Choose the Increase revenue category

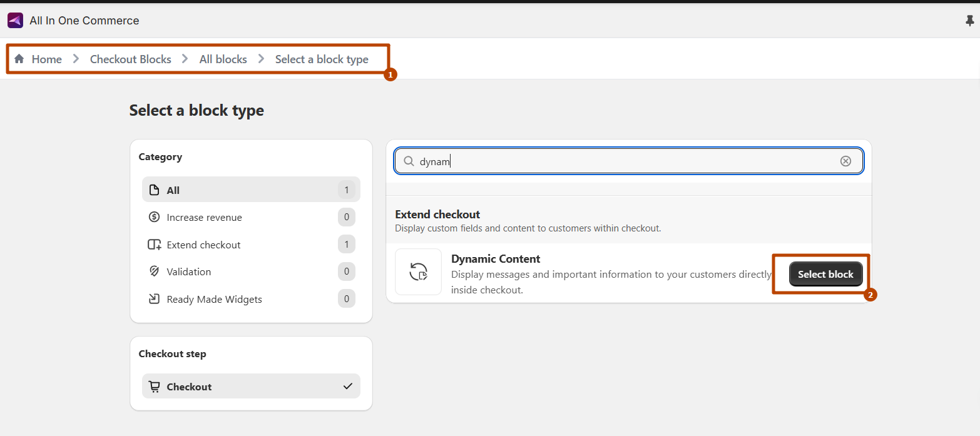coord(204,218)
